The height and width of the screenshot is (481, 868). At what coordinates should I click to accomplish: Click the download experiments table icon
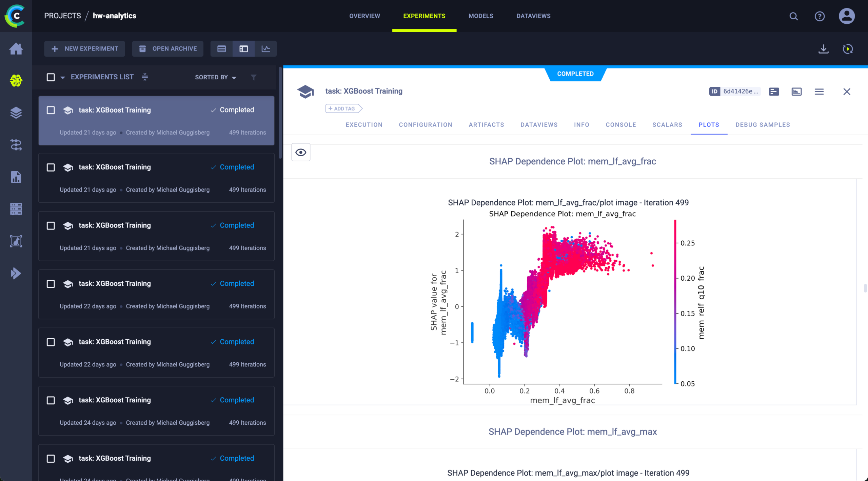(x=823, y=49)
